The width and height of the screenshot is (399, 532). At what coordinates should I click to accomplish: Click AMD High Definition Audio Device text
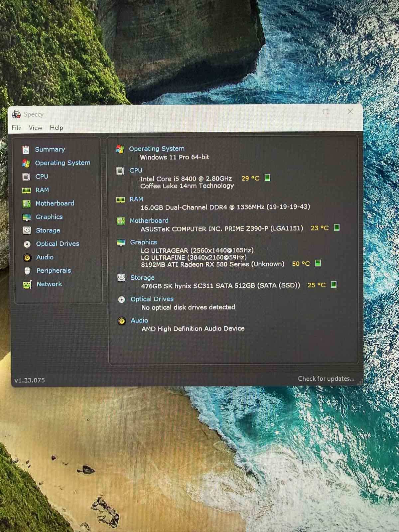(x=193, y=329)
